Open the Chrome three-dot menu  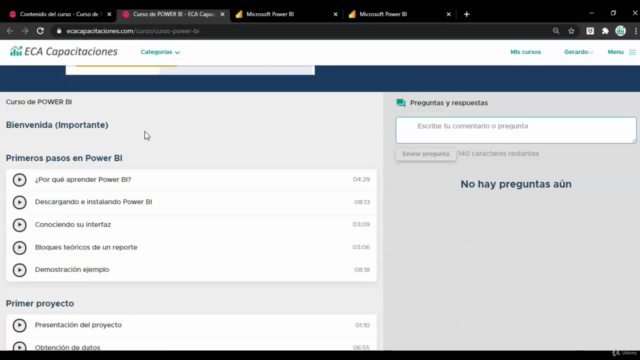(x=636, y=31)
